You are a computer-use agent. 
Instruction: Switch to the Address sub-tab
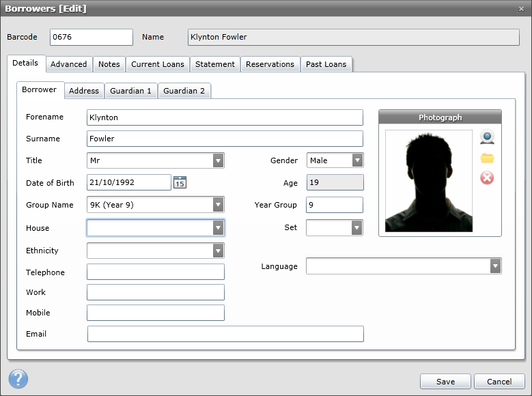coord(84,91)
